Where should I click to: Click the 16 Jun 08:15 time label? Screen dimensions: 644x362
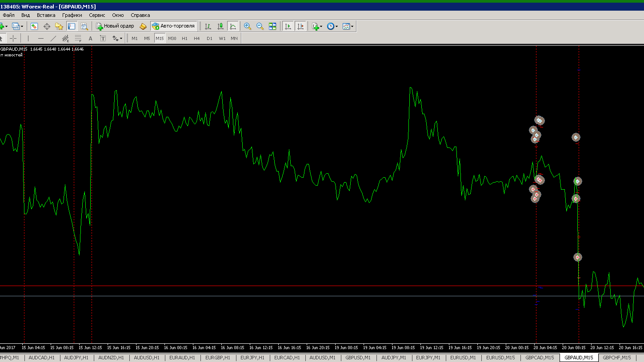pos(232,348)
